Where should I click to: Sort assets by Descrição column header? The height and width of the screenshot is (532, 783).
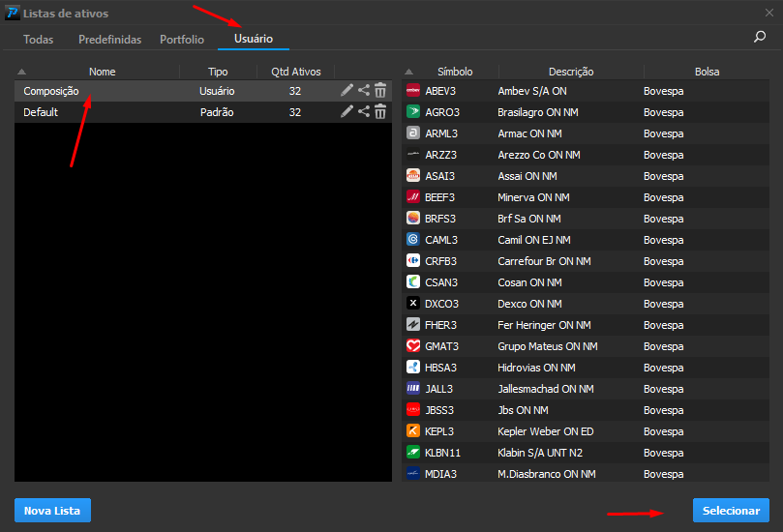[571, 72]
